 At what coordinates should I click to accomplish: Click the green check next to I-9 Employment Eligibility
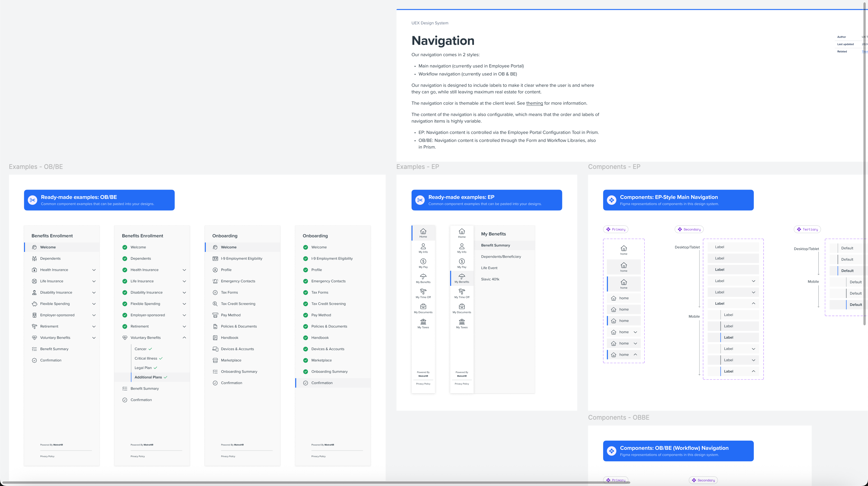click(x=305, y=259)
